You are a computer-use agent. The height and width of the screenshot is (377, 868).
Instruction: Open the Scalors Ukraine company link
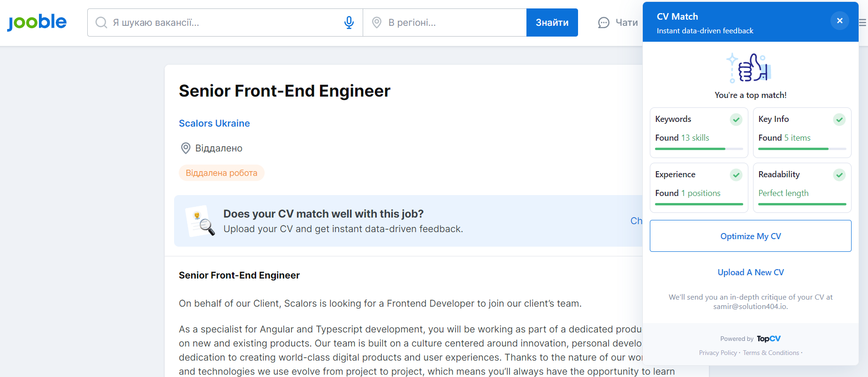point(214,123)
